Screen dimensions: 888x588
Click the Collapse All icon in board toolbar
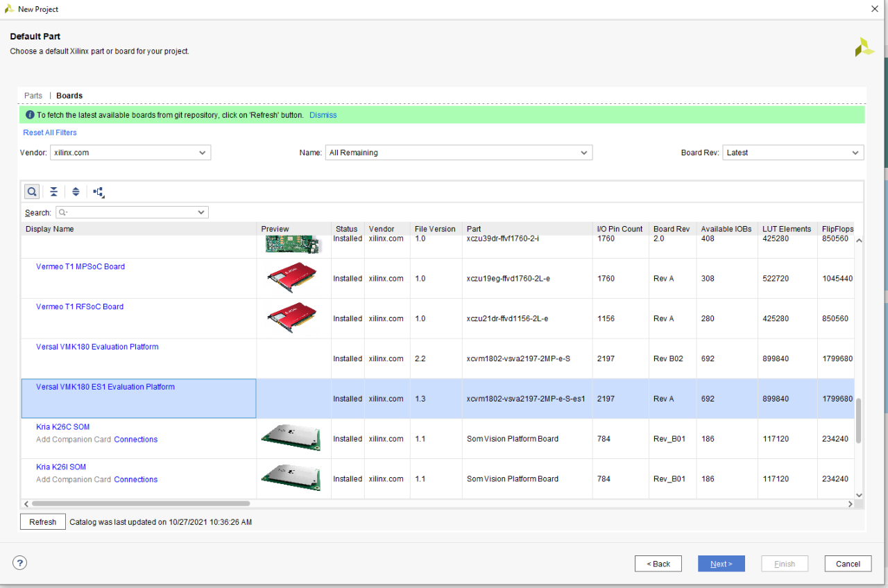pos(53,192)
